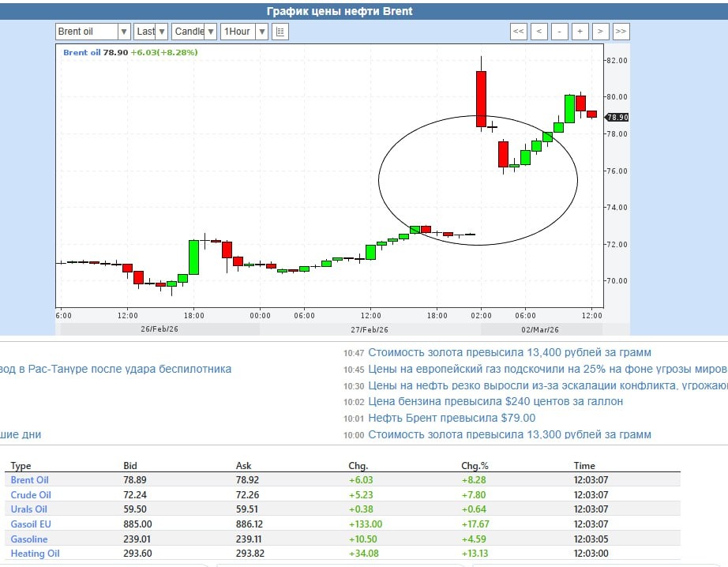
Task: Open the Candle chart style dropdown
Action: pos(194,32)
